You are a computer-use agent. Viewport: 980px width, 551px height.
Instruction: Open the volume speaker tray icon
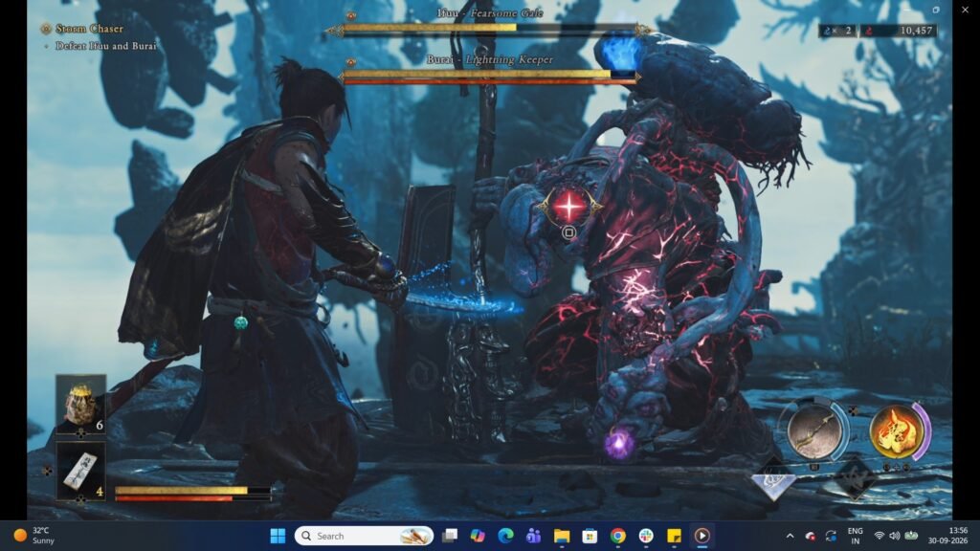pos(895,536)
